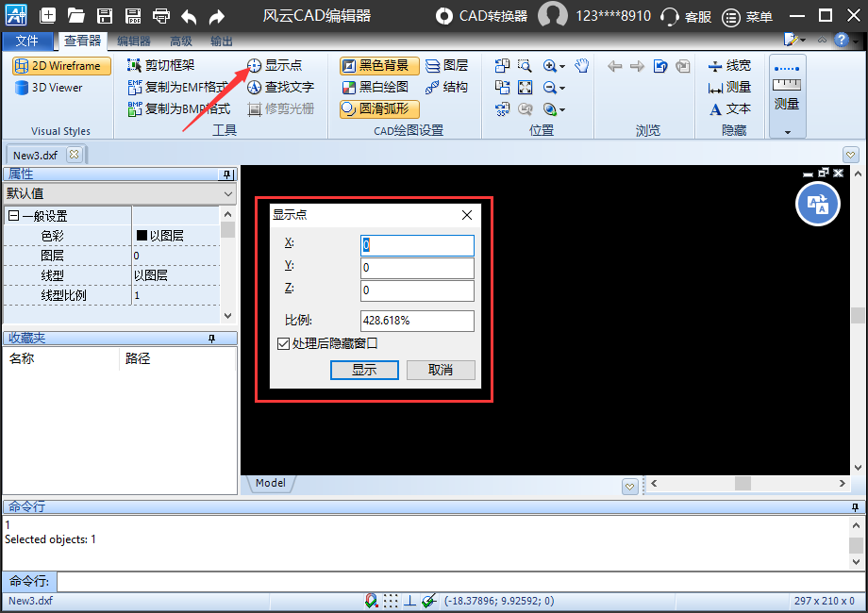Expand the 测量 ruler button dropdown arrow
The image size is (868, 613).
[x=787, y=132]
